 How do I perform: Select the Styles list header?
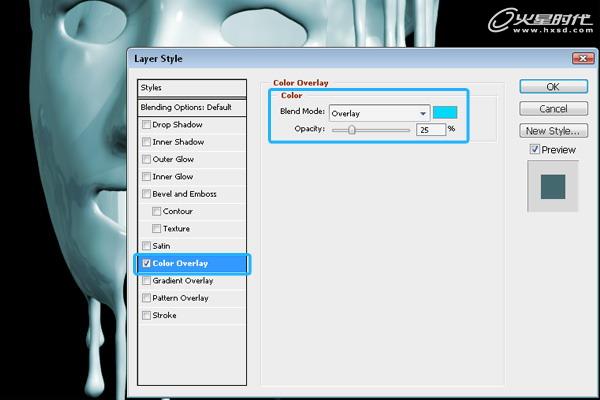click(192, 88)
